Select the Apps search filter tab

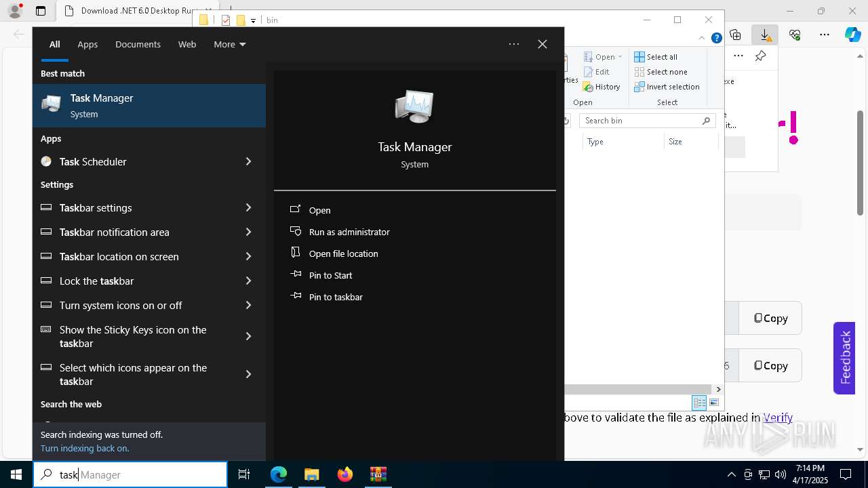tap(87, 44)
